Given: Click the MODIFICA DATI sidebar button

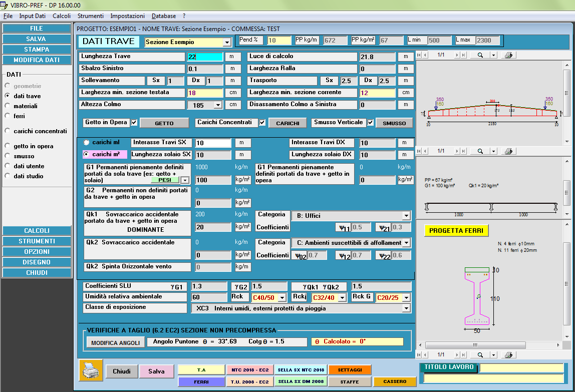Looking at the screenshot, I should pyautogui.click(x=37, y=60).
